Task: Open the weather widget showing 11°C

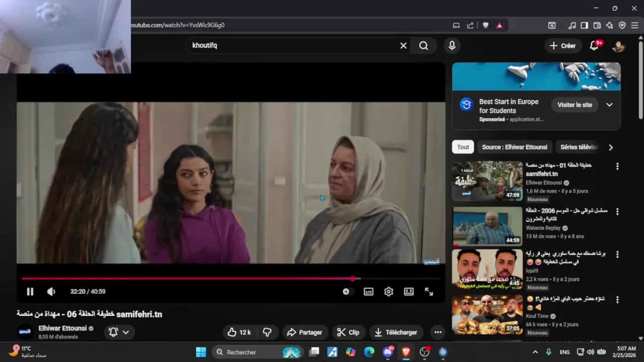Action: click(x=28, y=351)
